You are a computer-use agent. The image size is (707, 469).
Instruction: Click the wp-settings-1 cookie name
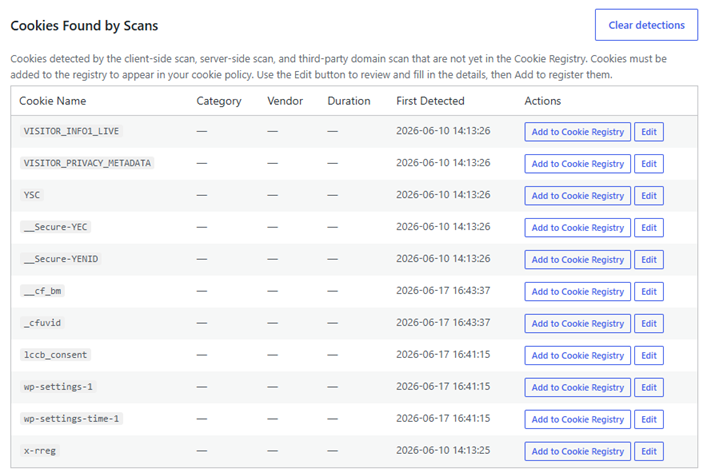pyautogui.click(x=58, y=387)
